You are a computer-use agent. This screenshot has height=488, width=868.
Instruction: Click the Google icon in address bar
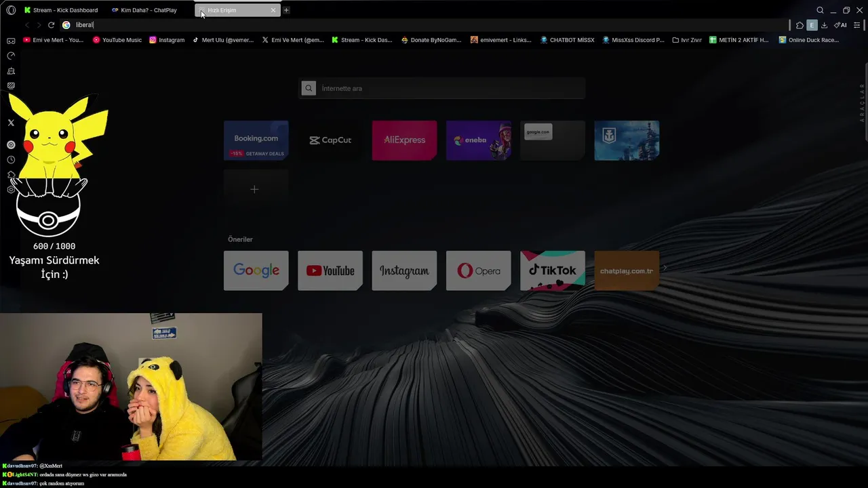[66, 25]
